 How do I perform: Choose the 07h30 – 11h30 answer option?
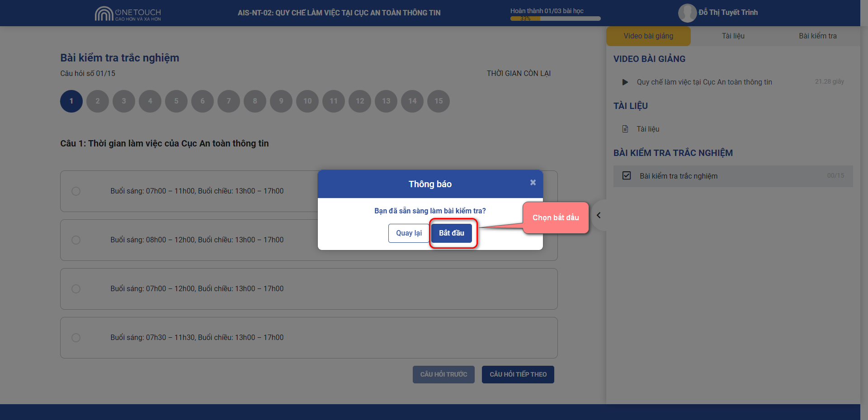(x=76, y=338)
